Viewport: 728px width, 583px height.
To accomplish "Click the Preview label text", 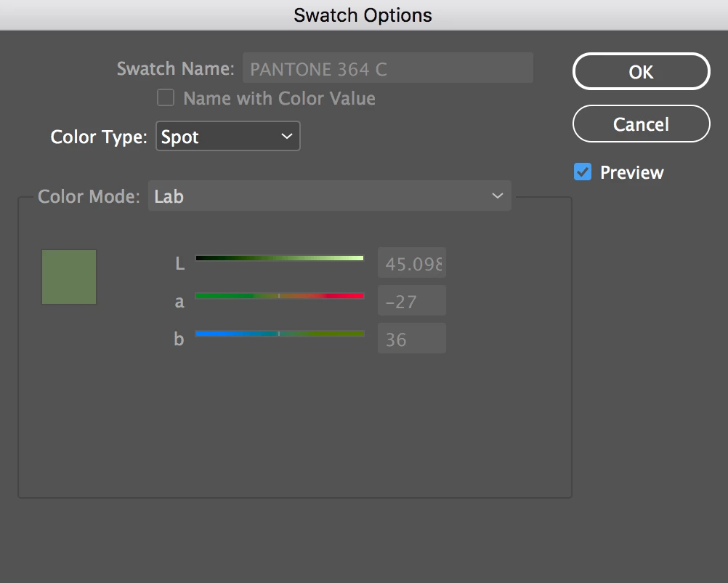I will [x=631, y=172].
